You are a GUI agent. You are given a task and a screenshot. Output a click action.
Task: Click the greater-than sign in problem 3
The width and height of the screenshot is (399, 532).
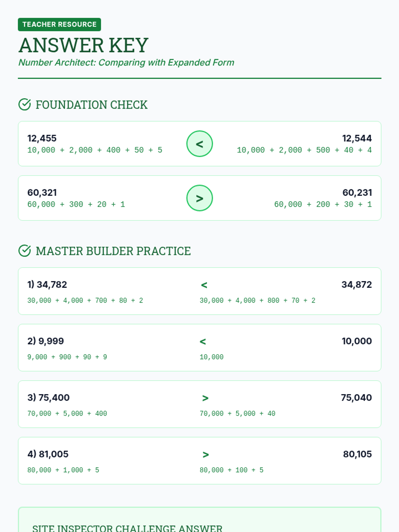(205, 398)
